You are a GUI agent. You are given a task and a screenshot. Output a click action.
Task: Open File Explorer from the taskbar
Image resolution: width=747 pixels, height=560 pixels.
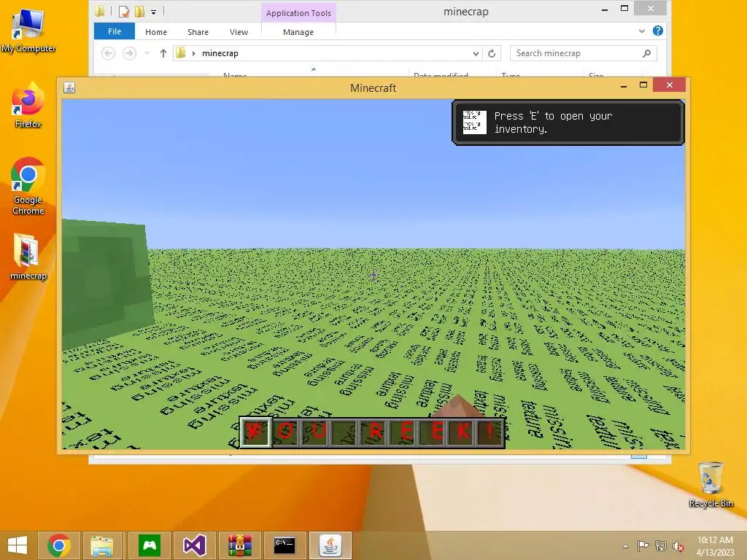coord(102,545)
